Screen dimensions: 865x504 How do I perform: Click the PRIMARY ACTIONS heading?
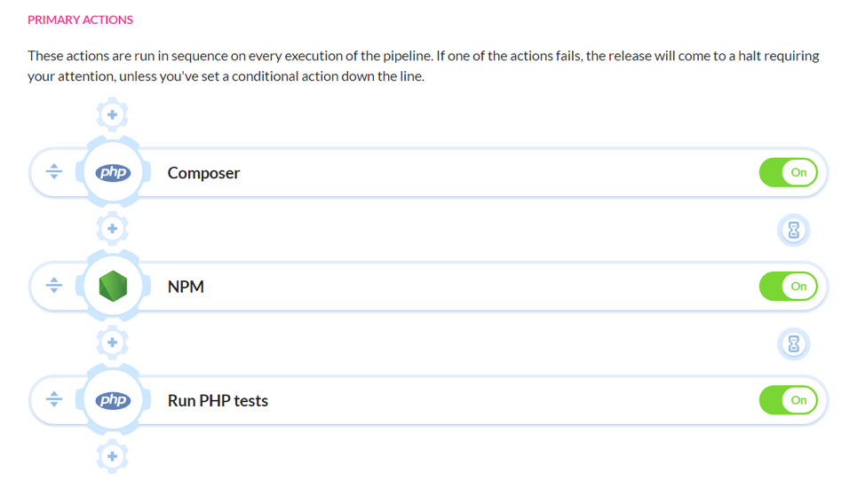[x=80, y=20]
